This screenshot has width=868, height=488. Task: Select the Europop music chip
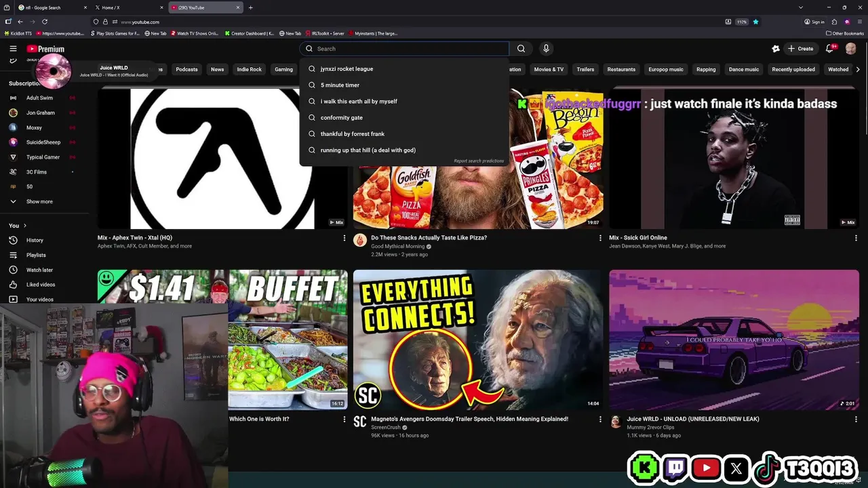coord(666,69)
